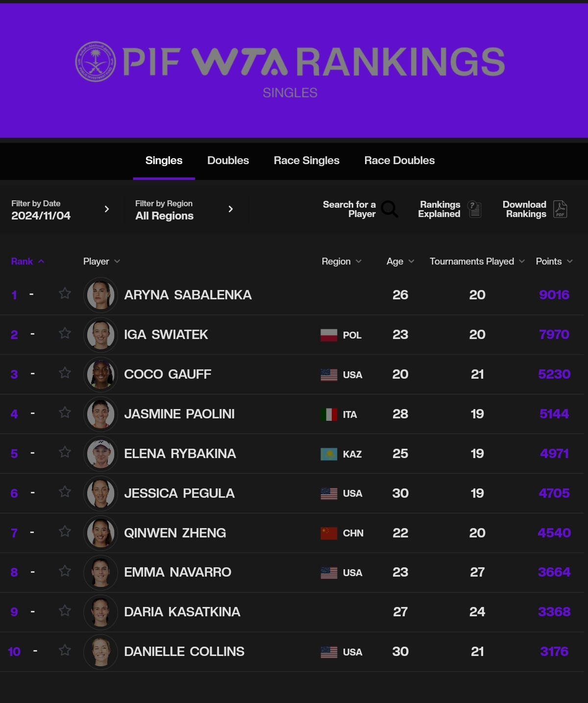The image size is (588, 703).
Task: Open the Rankings Explained document icon
Action: click(x=474, y=209)
